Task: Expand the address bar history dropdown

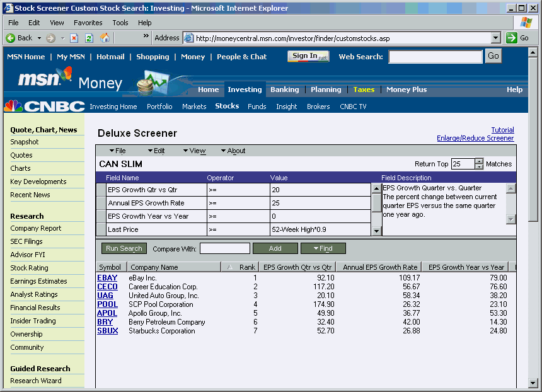Action: pyautogui.click(x=496, y=37)
